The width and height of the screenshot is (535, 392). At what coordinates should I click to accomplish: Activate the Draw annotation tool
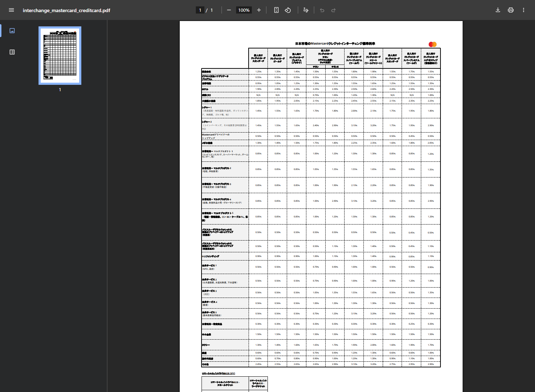pos(306,10)
